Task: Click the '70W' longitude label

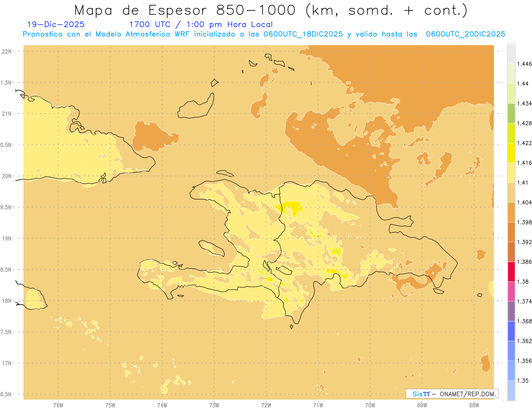Action: (x=370, y=405)
